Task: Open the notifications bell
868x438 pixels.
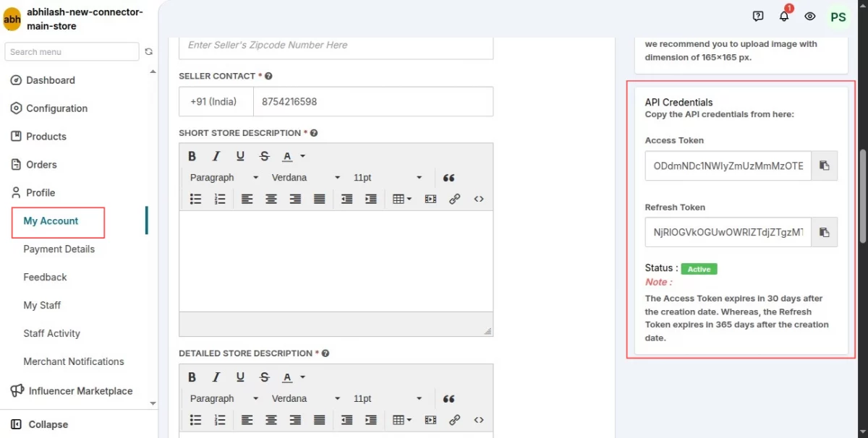Action: point(784,16)
